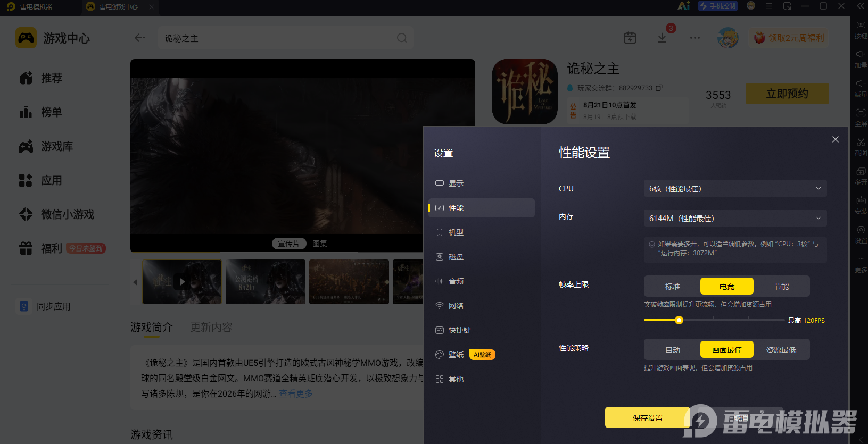The image size is (868, 444).
Task: Set frame rate limit to 标准
Action: pyautogui.click(x=673, y=287)
